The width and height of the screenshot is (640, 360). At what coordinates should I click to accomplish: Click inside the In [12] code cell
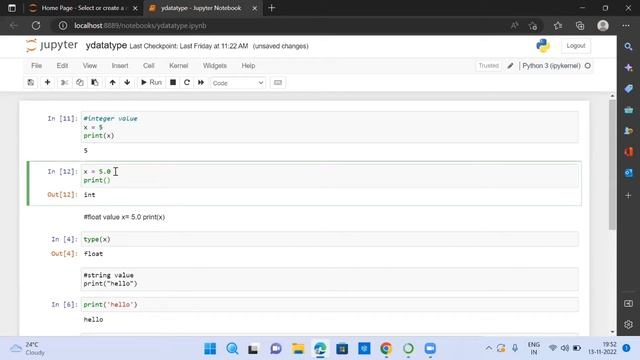point(329,176)
